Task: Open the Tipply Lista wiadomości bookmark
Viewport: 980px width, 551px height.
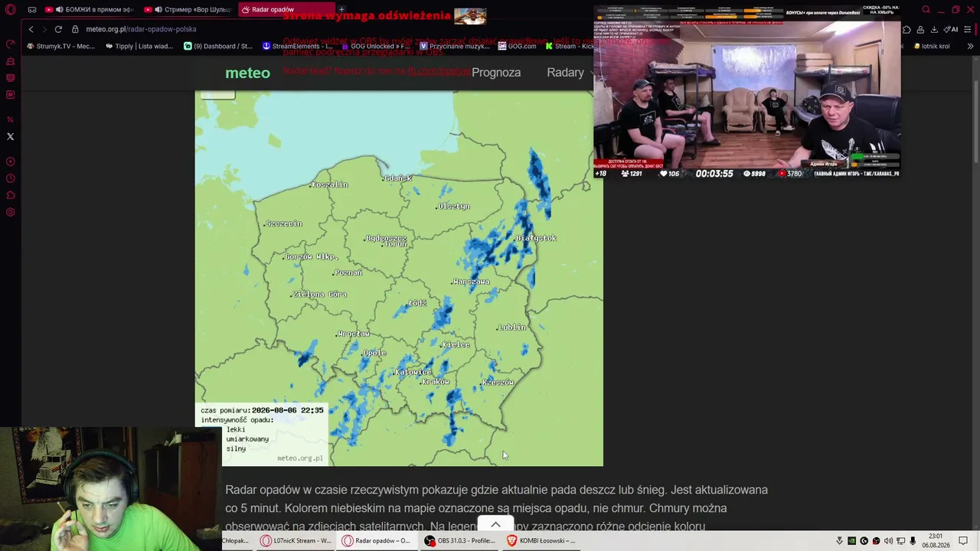Action: 139,46
